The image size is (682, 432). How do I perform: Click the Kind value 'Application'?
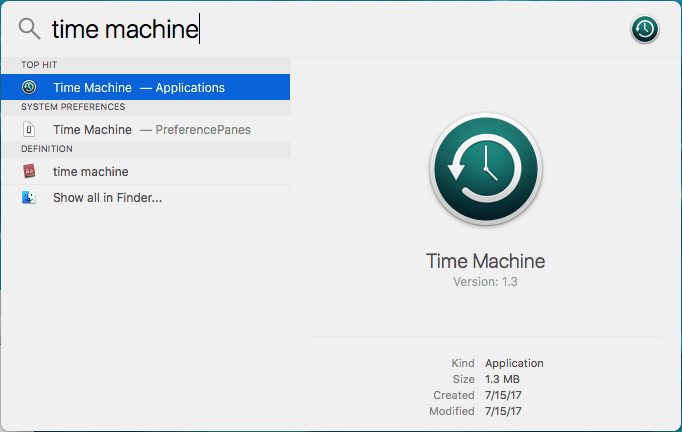click(514, 363)
